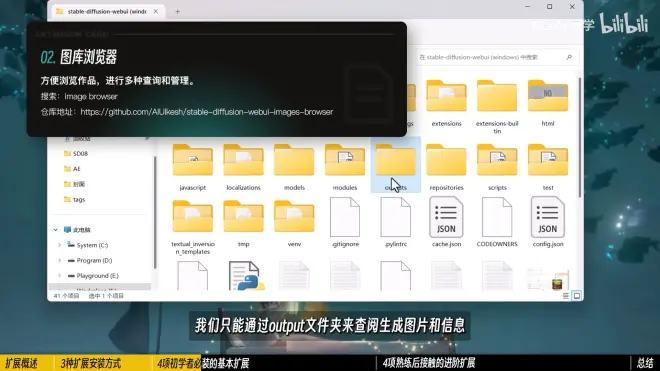This screenshot has width=660, height=371.
Task: Open the scripts folder
Action: pyautogui.click(x=497, y=167)
